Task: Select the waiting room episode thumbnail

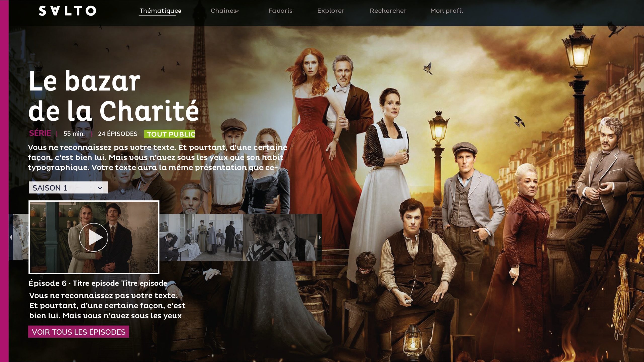Action: coord(201,237)
